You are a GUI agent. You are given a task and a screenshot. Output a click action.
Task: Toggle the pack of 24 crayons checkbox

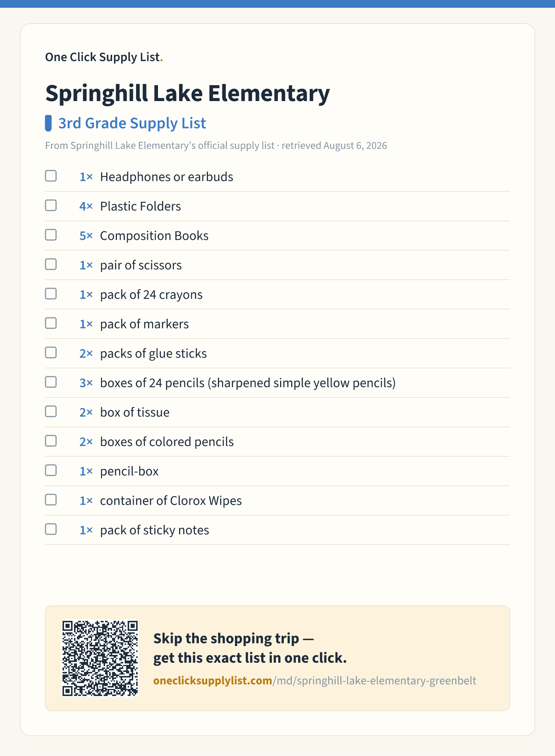[x=51, y=294]
